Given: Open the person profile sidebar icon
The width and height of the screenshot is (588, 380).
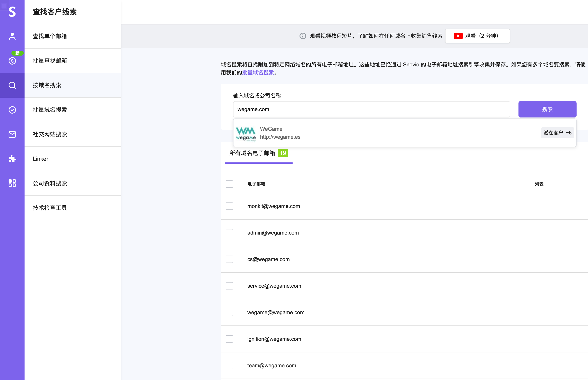Looking at the screenshot, I should 12,36.
